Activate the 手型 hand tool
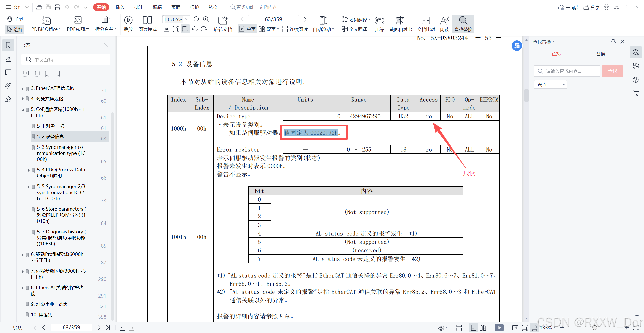The height and width of the screenshot is (333, 644). tap(15, 19)
